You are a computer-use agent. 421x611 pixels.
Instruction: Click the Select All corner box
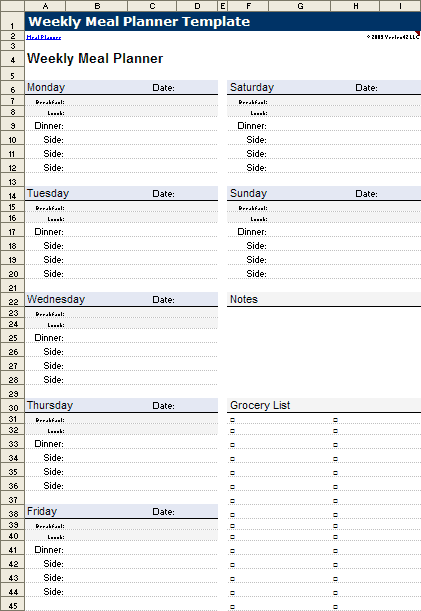pos(12,6)
